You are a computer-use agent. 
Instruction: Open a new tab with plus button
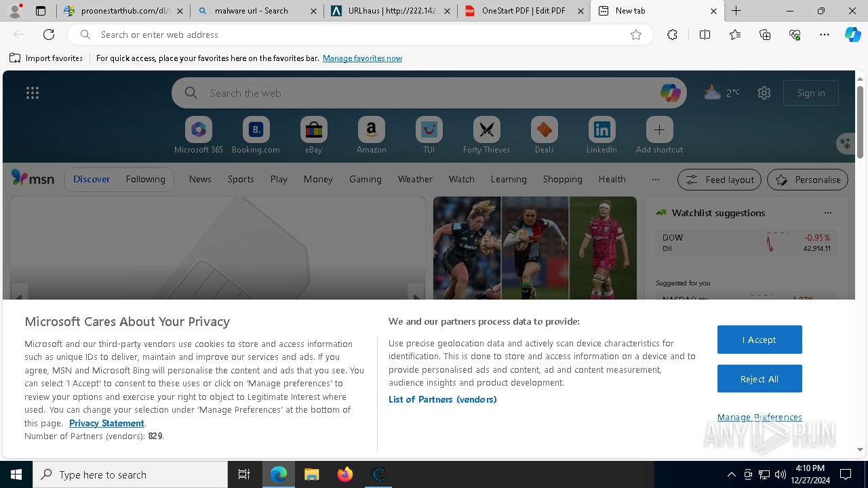[x=736, y=11]
